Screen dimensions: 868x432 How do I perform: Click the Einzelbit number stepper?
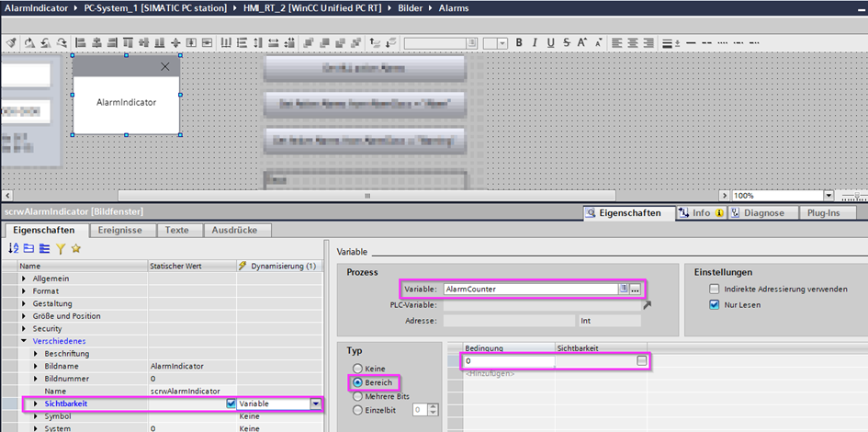pyautogui.click(x=434, y=410)
